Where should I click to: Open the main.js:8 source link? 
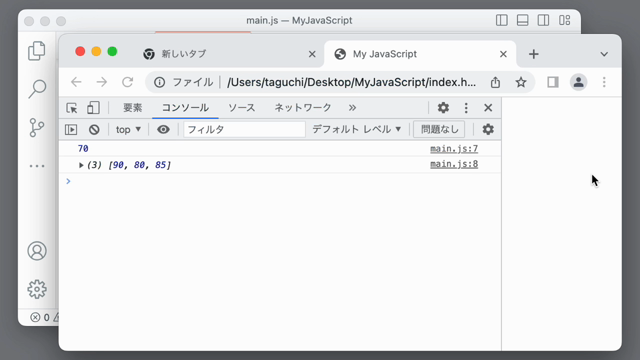point(454,164)
